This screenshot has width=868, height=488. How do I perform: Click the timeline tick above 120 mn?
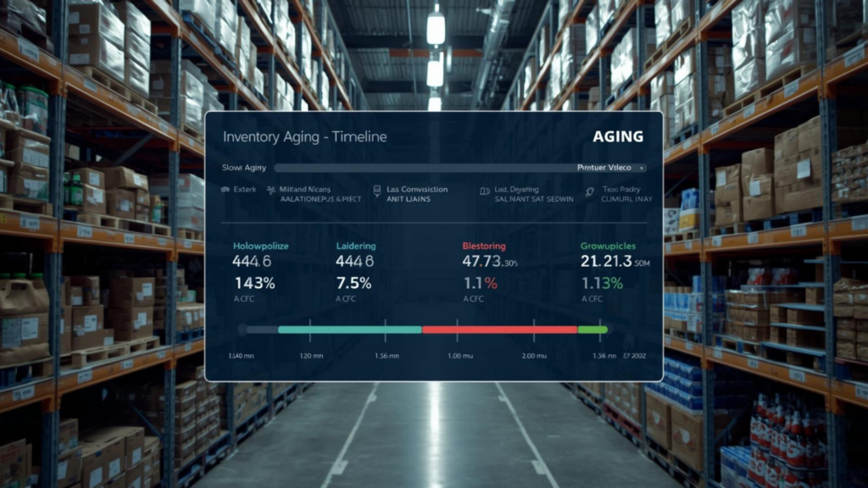(x=310, y=330)
